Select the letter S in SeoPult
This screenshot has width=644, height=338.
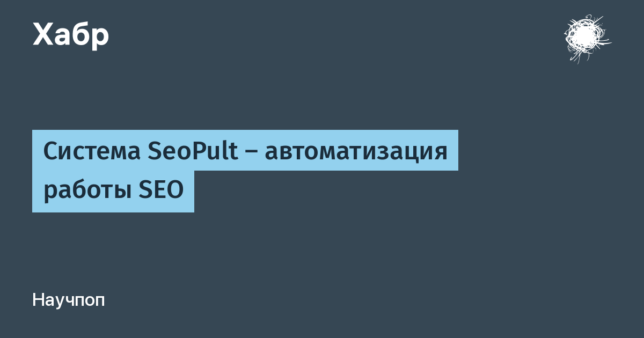(x=152, y=151)
